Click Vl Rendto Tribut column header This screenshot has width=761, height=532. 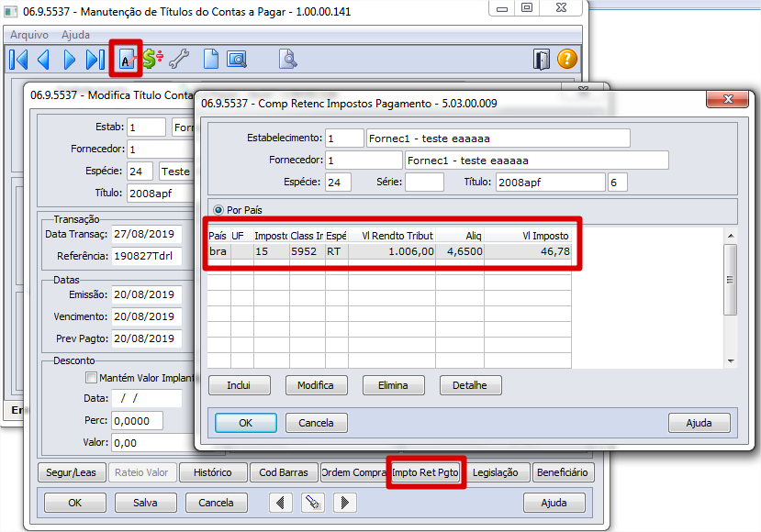pyautogui.click(x=392, y=236)
